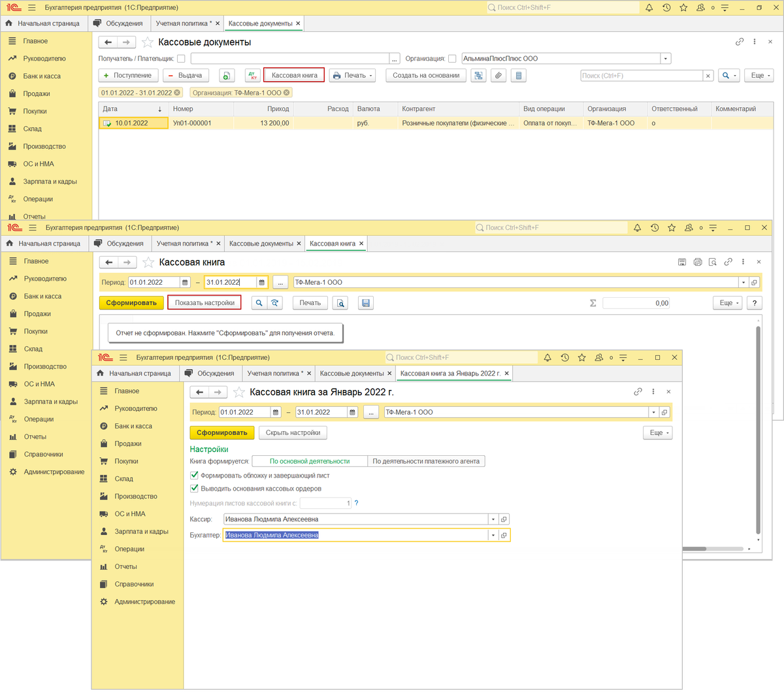Click the vertical scrollbar in the middle Кассовая книга window
This screenshot has height=693, width=784.
click(758, 428)
